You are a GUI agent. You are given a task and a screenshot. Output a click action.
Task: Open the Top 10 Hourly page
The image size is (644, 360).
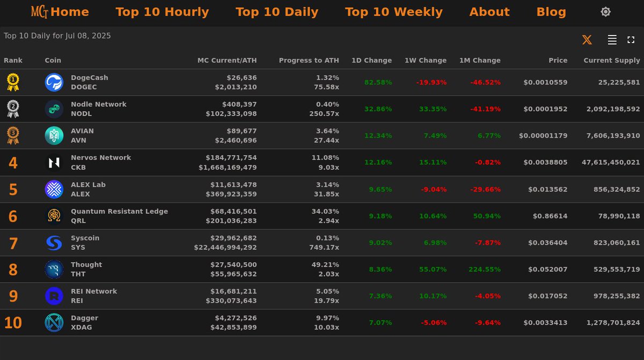162,12
